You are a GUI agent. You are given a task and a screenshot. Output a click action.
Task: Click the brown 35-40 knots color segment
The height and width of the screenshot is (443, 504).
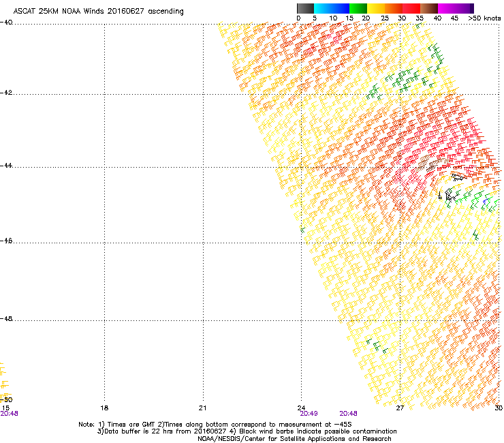(429, 8)
